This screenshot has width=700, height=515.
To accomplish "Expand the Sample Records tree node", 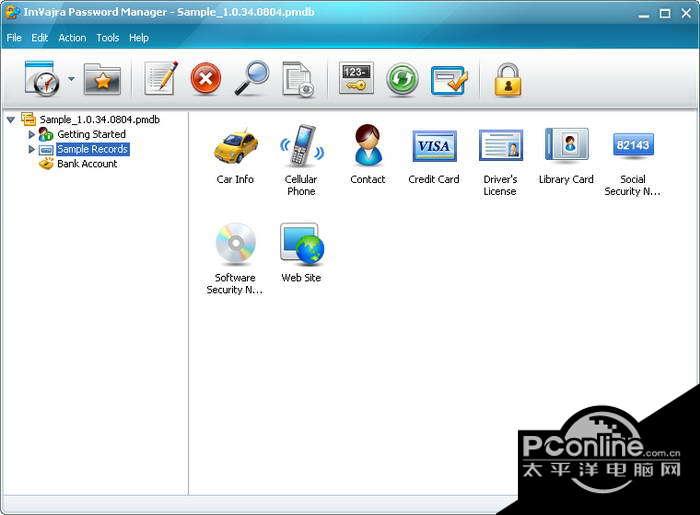I will click(31, 149).
